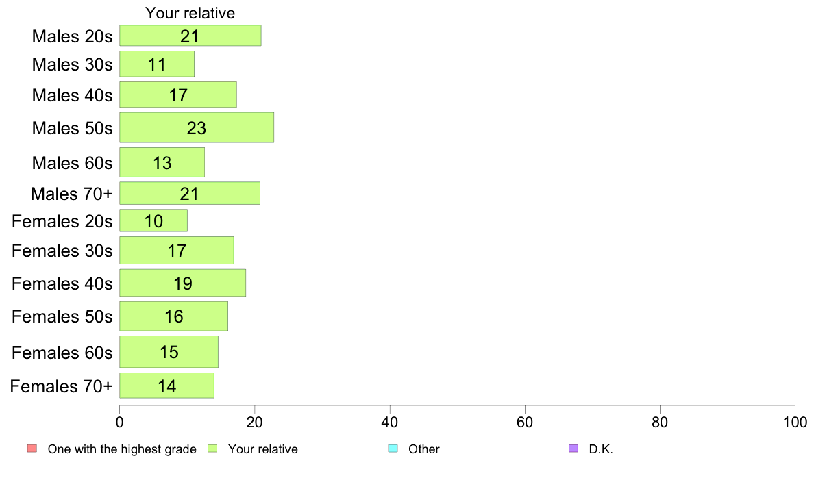Click the 'Females 60s' category label
Image resolution: width=814 pixels, height=504 pixels.
click(62, 353)
